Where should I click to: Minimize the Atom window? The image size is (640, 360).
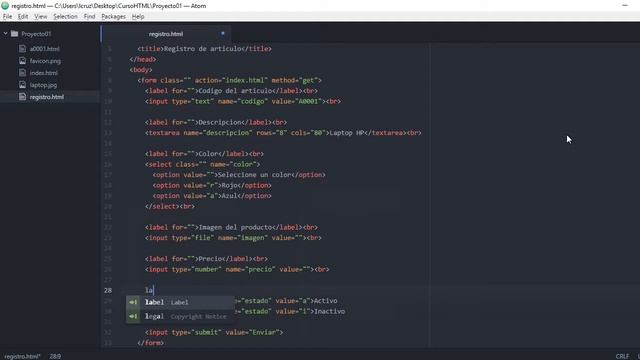tap(625, 6)
